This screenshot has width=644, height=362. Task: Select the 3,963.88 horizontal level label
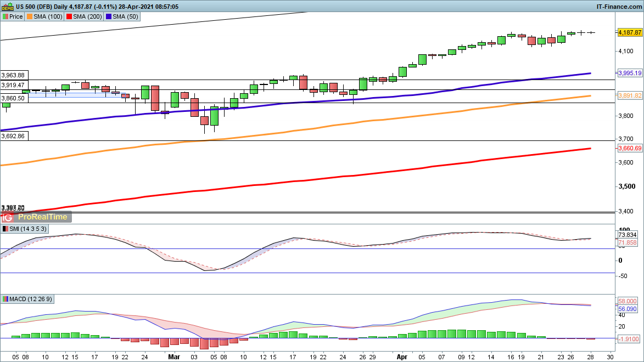pyautogui.click(x=13, y=75)
